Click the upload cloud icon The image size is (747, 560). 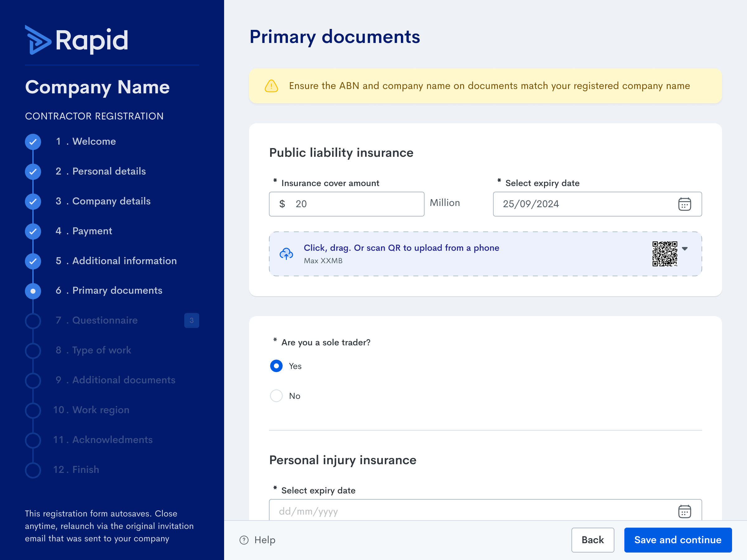click(286, 254)
